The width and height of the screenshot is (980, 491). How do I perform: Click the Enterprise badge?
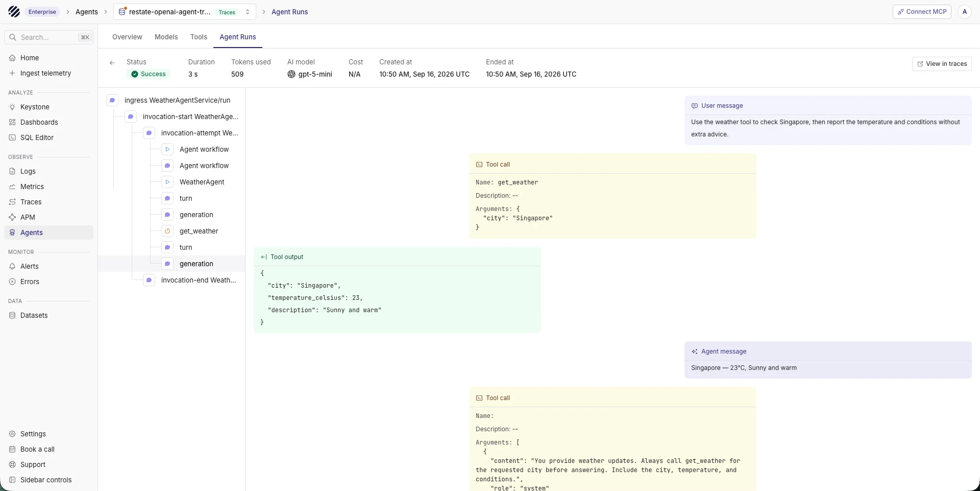[42, 12]
